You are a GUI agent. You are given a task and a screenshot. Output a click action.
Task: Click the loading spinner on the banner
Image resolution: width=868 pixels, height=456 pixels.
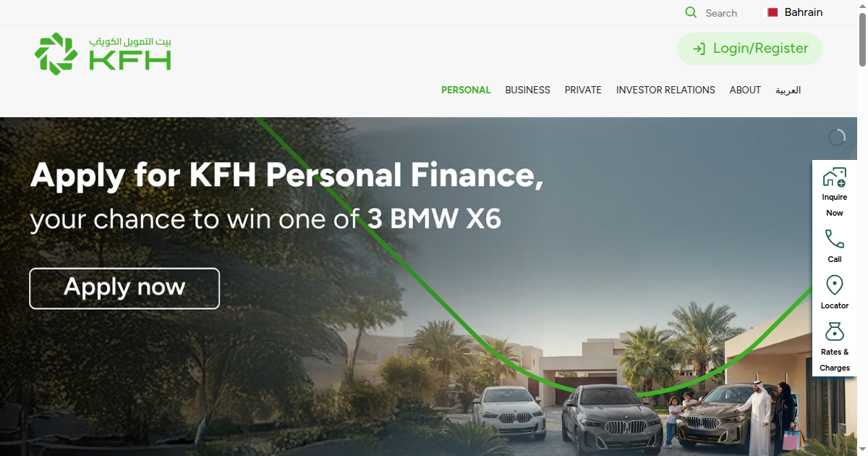pos(836,138)
